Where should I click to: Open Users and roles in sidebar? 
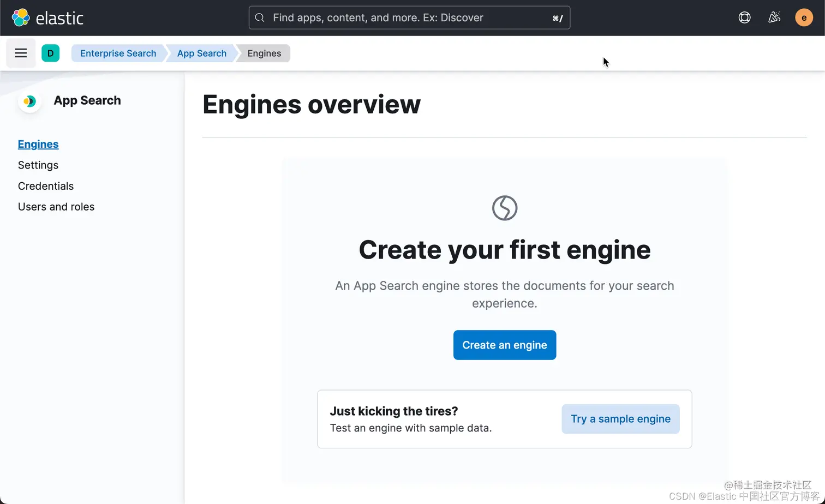click(56, 207)
